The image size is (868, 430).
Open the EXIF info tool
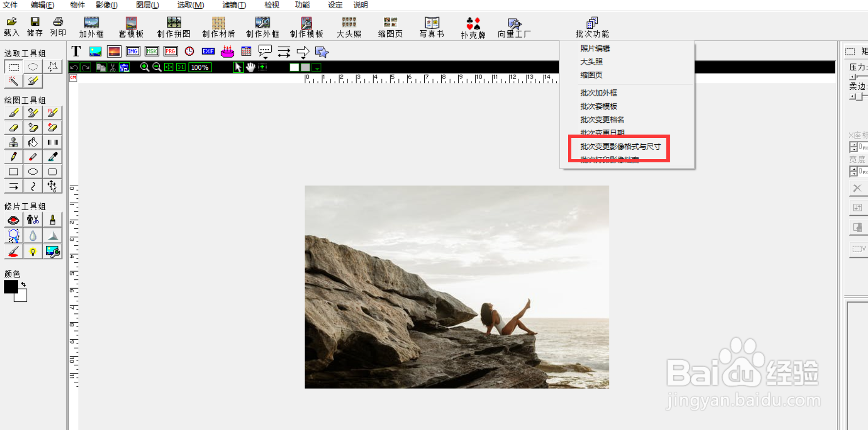[208, 51]
